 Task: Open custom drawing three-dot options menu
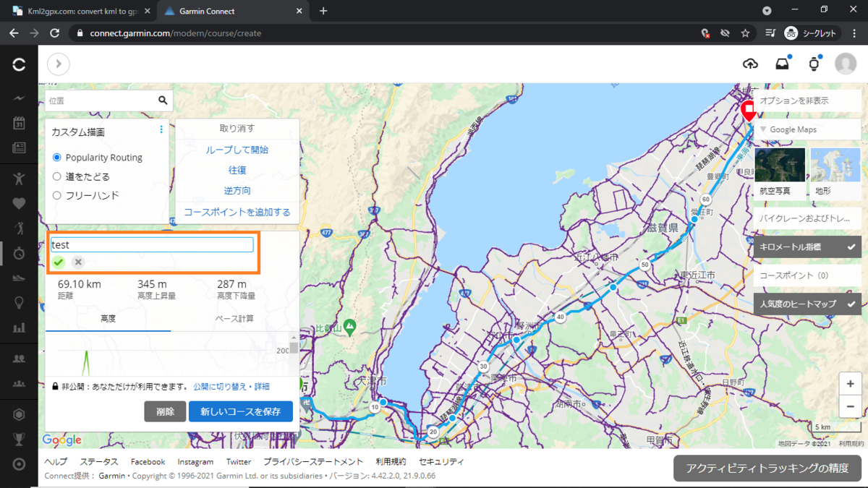[161, 129]
